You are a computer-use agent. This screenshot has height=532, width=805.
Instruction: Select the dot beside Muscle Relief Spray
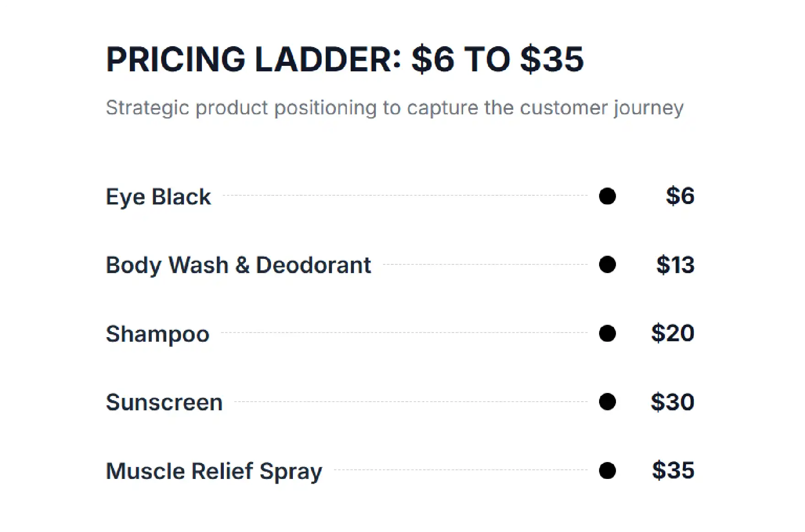[x=607, y=470]
